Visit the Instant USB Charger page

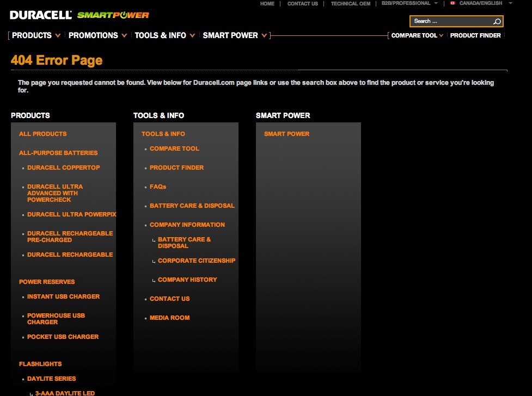click(x=64, y=296)
